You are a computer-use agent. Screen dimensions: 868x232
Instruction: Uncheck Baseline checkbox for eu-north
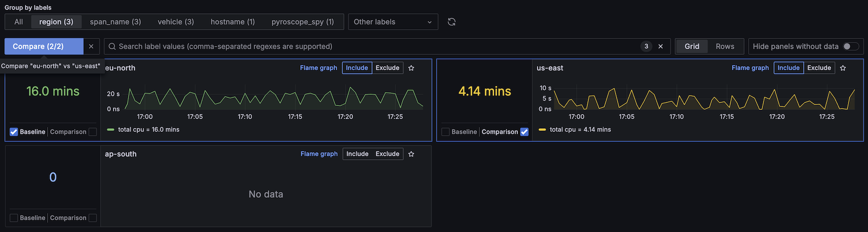14,132
